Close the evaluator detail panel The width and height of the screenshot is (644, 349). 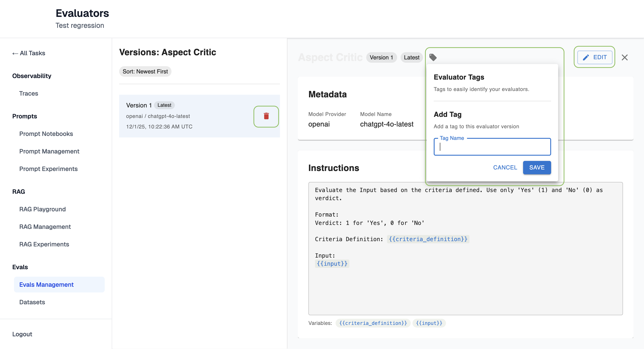(x=625, y=57)
